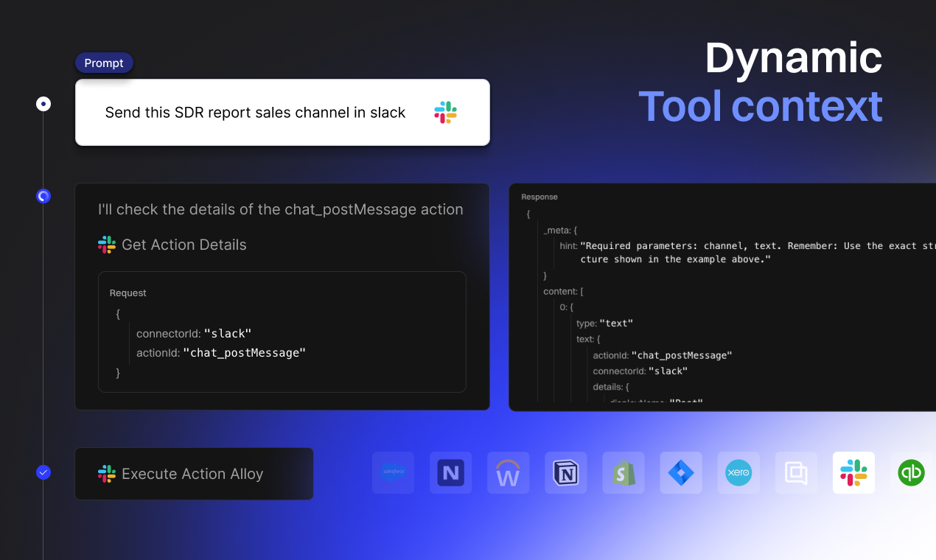Viewport: 936px width, 560px height.
Task: Click the dark blue N connector icon
Action: click(450, 473)
